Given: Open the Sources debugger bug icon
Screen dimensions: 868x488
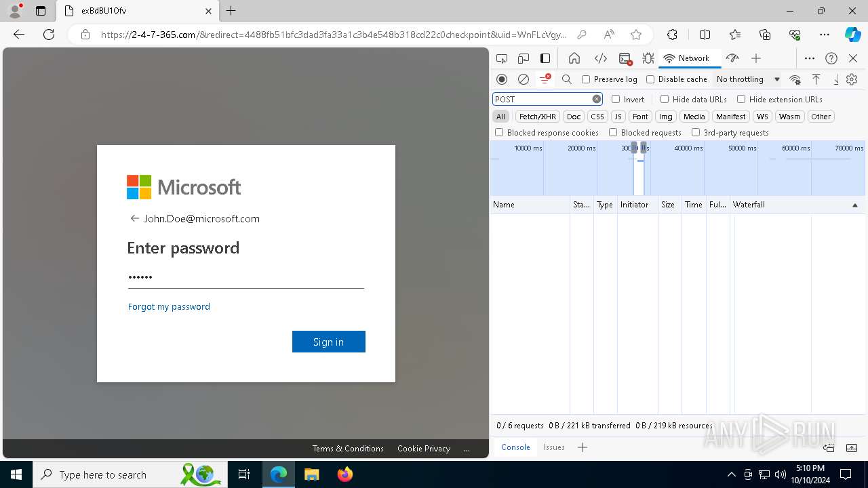Looking at the screenshot, I should point(648,58).
